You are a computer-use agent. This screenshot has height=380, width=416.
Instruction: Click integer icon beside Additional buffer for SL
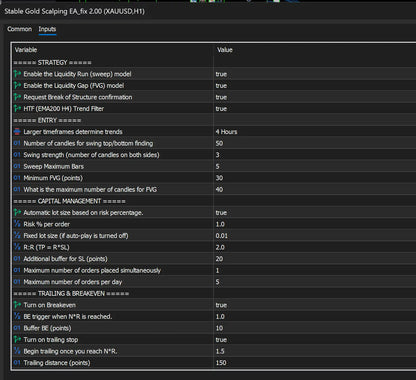coord(17,259)
